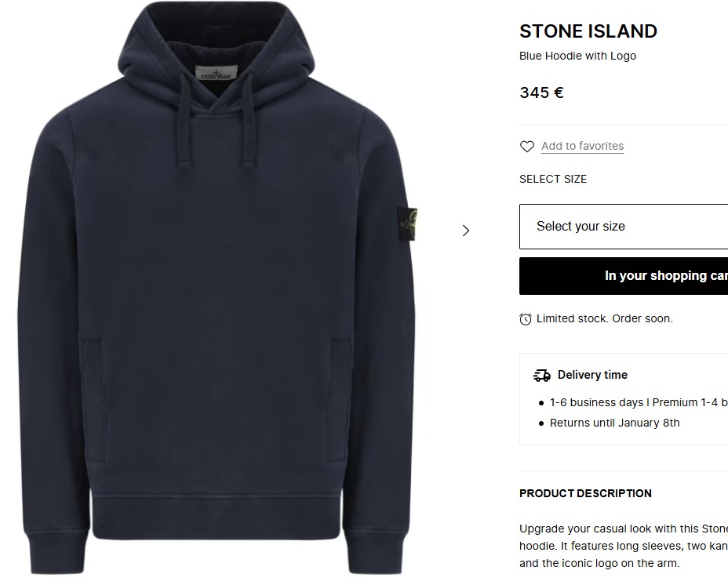Click the delivery truck icon

pos(542,375)
